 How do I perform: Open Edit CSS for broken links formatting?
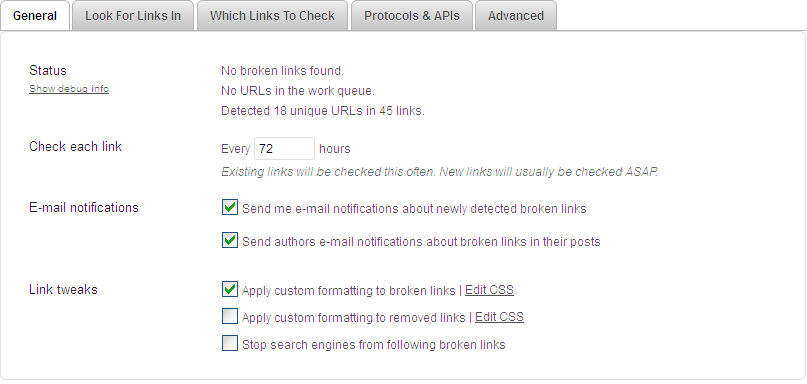click(489, 290)
